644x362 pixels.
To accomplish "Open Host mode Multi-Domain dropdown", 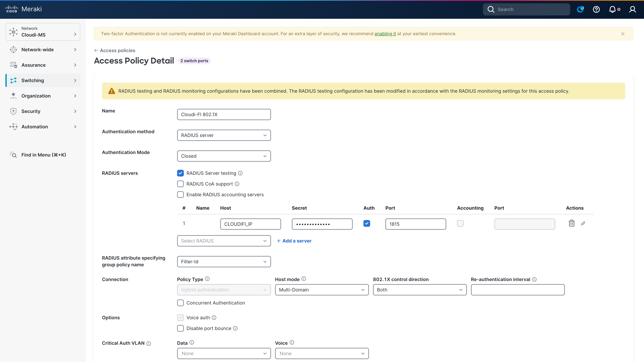I will [x=322, y=290].
